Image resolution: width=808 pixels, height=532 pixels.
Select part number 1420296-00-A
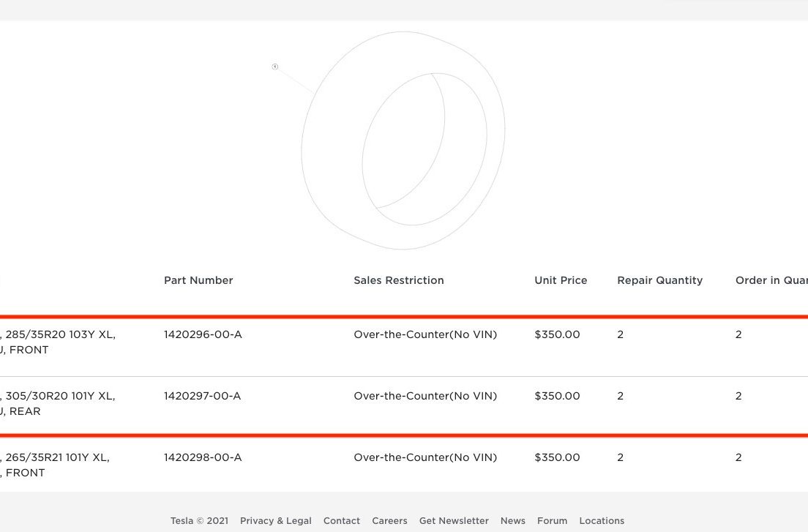pyautogui.click(x=203, y=334)
